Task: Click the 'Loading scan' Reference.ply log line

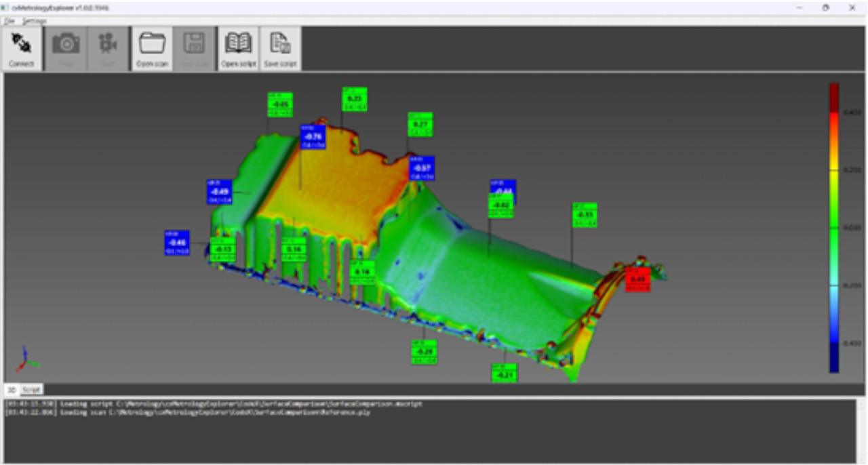Action: 188,412
